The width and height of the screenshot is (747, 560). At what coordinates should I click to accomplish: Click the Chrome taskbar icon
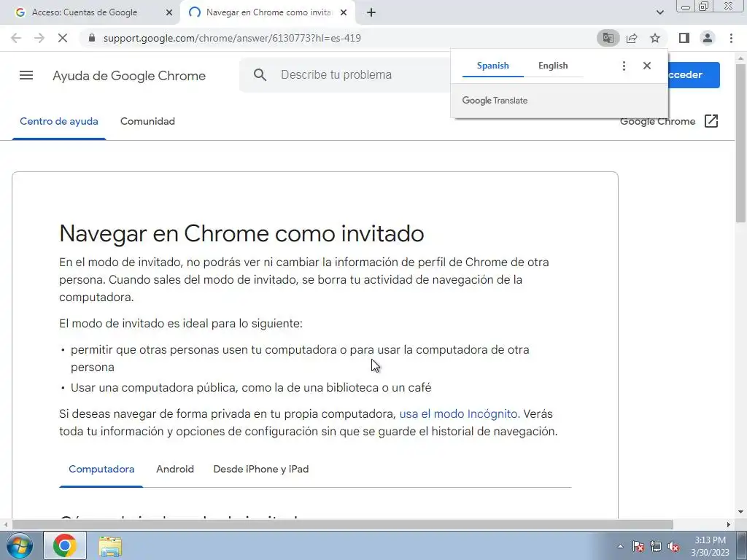tap(65, 545)
